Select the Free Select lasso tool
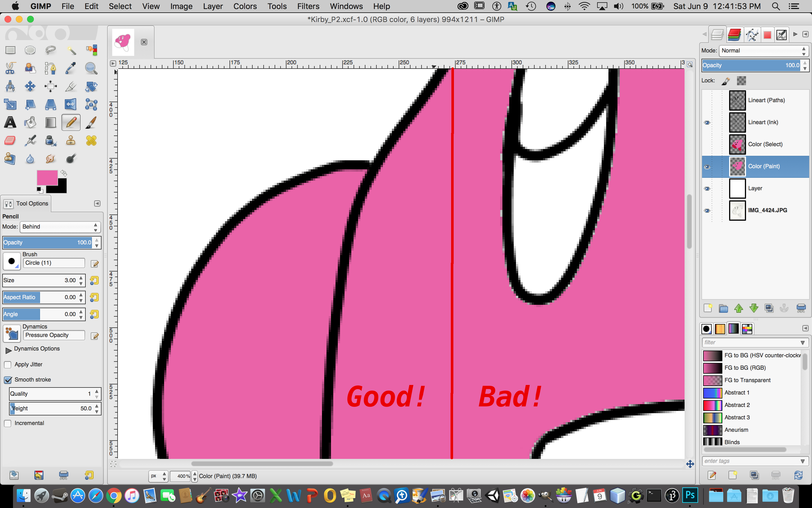This screenshot has height=508, width=812. coord(50,50)
